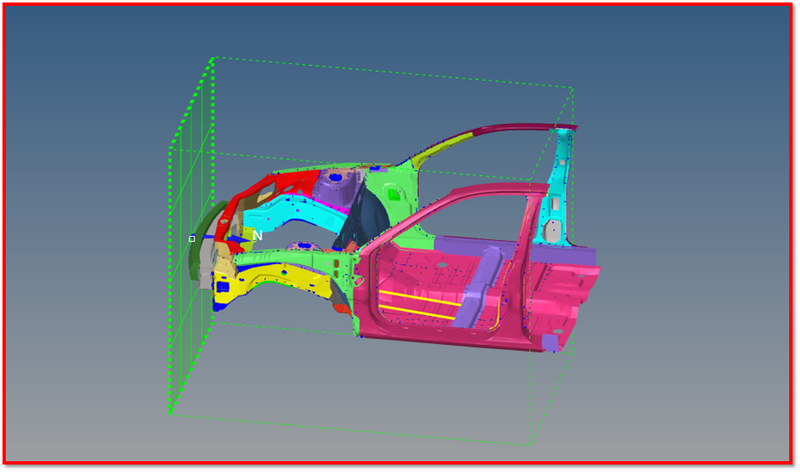Select the cyan front longitudinal rail component

click(x=298, y=214)
